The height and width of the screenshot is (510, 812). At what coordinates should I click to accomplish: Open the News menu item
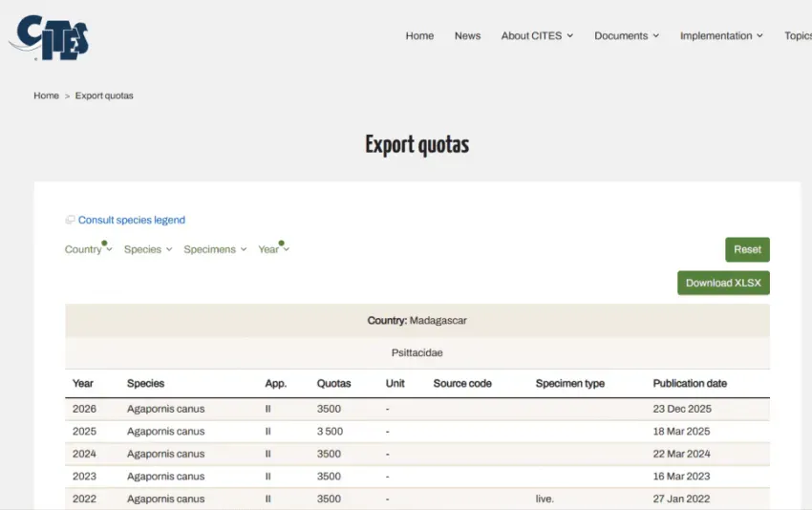[468, 35]
